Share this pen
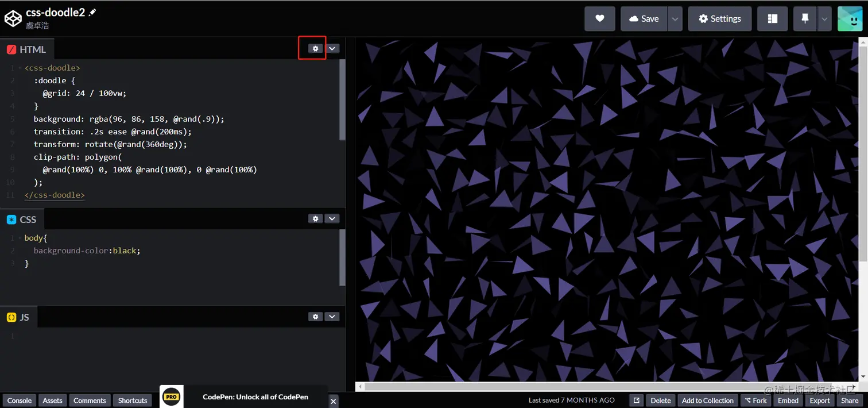 coord(850,401)
